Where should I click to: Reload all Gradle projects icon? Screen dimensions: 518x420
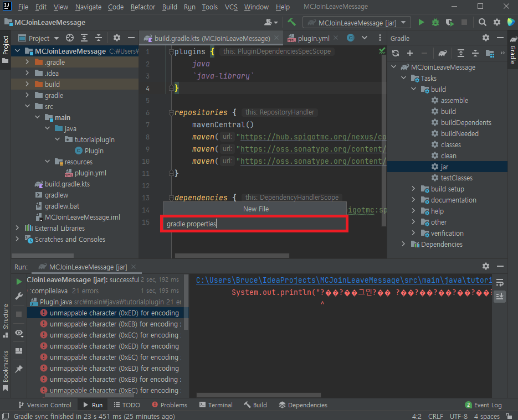point(396,53)
